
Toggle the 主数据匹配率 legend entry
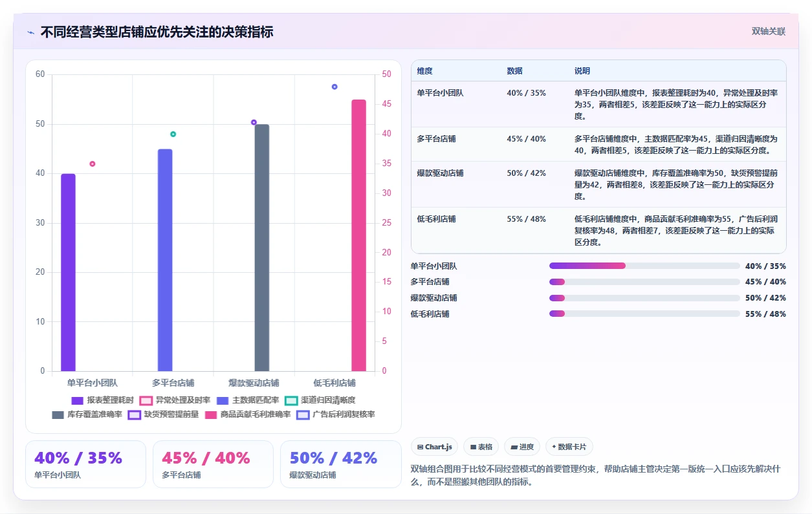(x=248, y=400)
